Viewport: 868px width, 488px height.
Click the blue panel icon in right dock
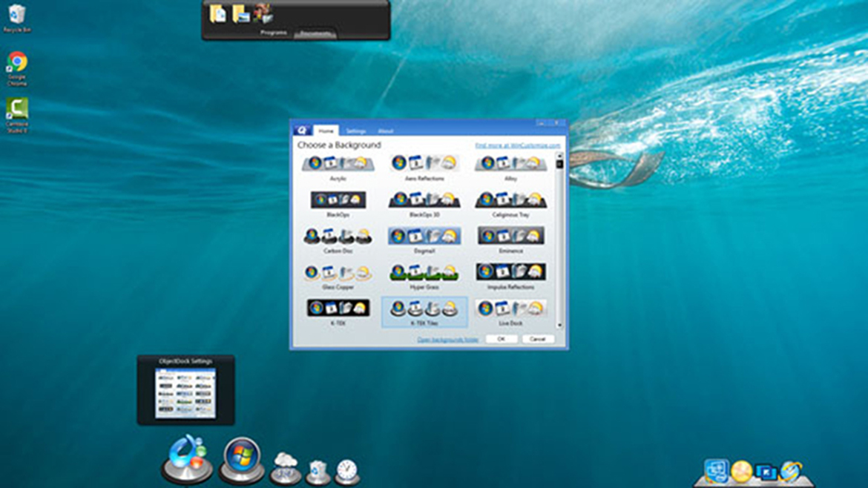[717, 471]
